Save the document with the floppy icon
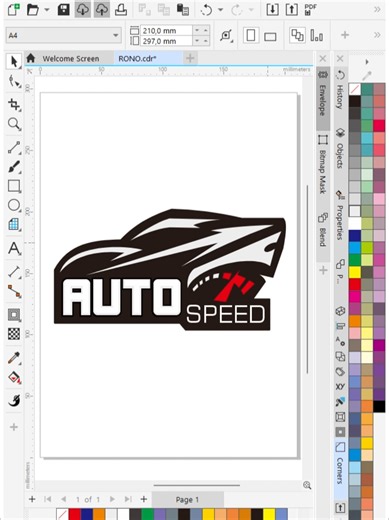The width and height of the screenshot is (389, 520). (63, 10)
